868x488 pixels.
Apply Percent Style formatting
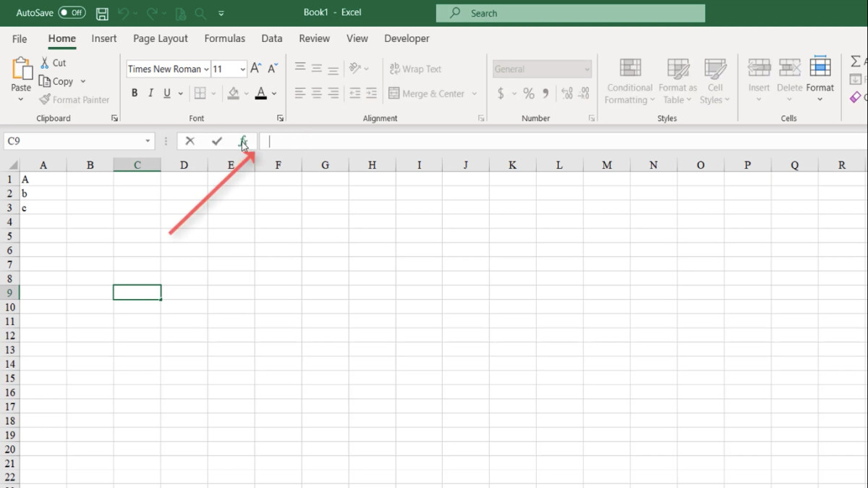[528, 93]
